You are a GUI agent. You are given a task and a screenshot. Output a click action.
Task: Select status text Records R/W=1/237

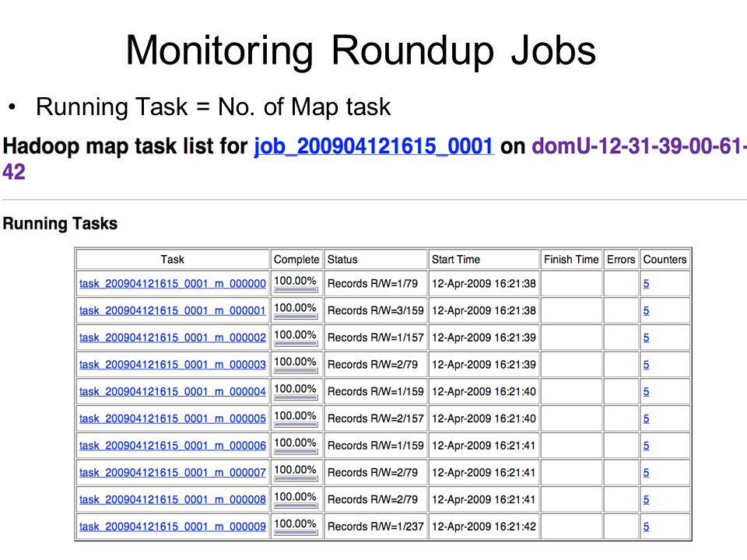(375, 527)
